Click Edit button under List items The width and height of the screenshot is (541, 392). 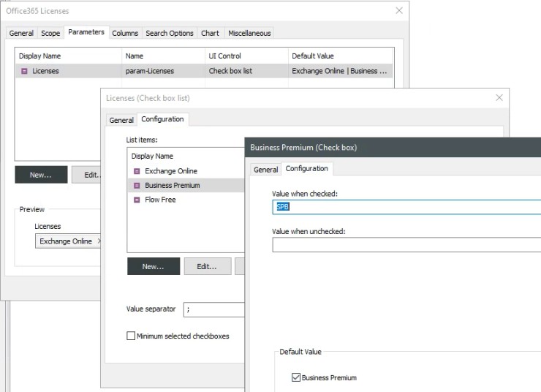[x=208, y=266]
